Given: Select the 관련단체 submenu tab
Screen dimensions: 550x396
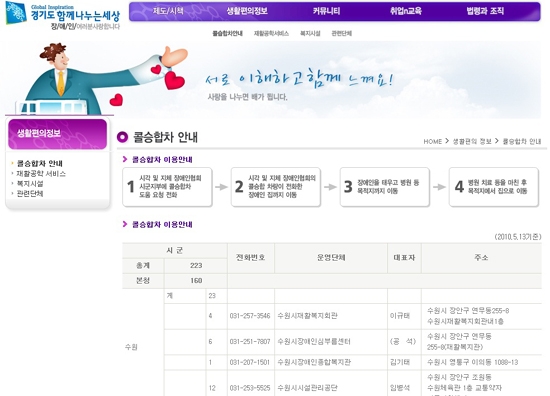Looking at the screenshot, I should coord(342,33).
